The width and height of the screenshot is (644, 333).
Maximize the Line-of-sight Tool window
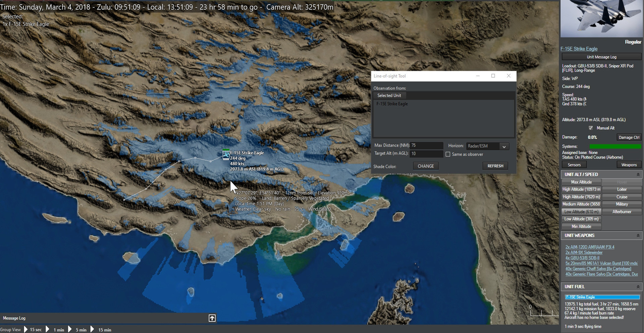[493, 76]
